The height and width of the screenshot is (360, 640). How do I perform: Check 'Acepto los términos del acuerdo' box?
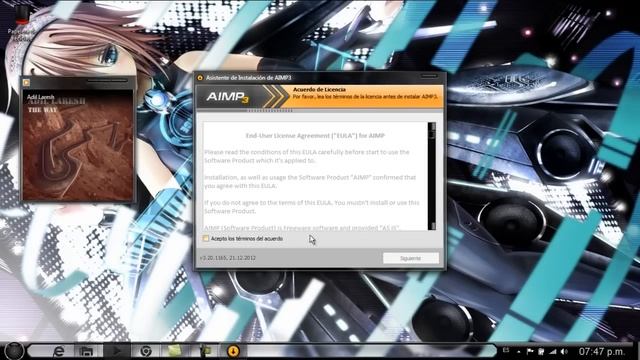206,238
